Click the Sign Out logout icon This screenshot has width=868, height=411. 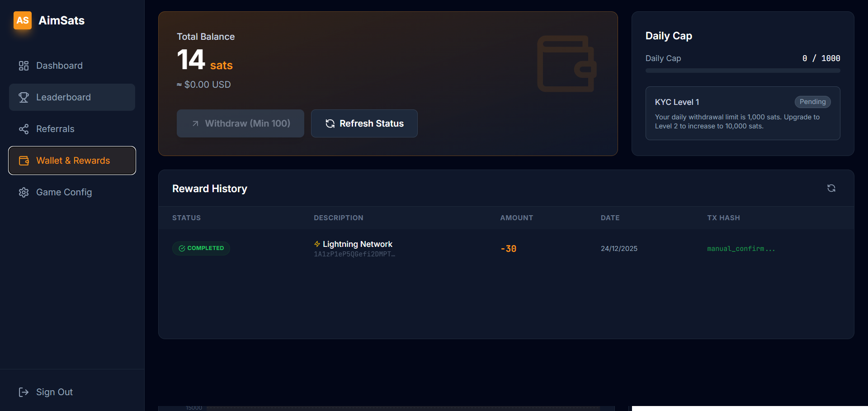(x=24, y=392)
